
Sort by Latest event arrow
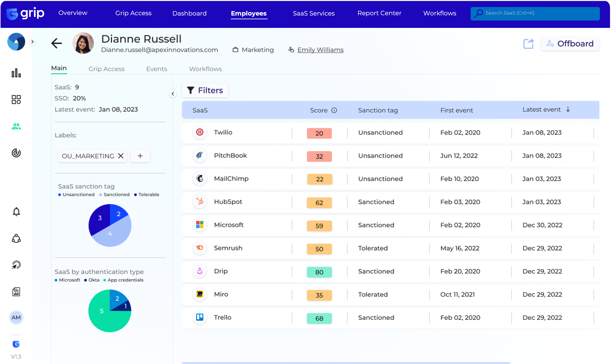coord(568,109)
